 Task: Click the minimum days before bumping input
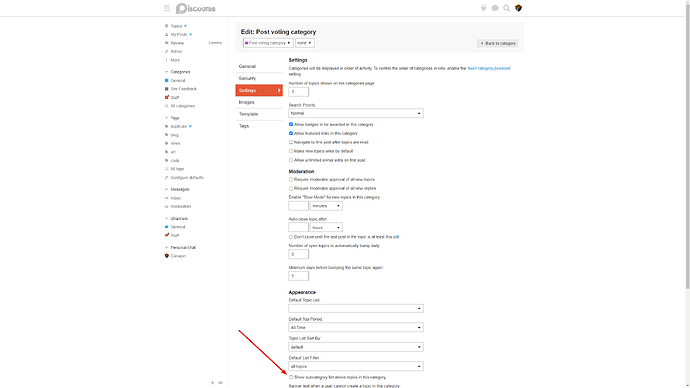[298, 276]
